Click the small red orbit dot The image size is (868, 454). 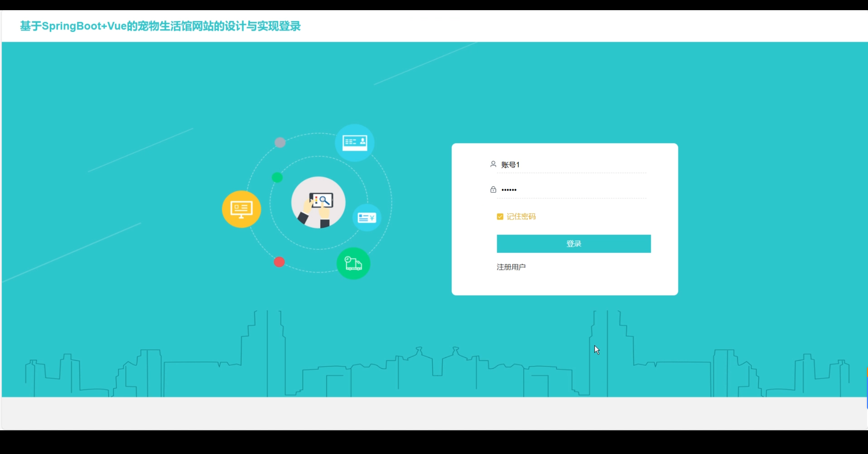[x=279, y=262]
